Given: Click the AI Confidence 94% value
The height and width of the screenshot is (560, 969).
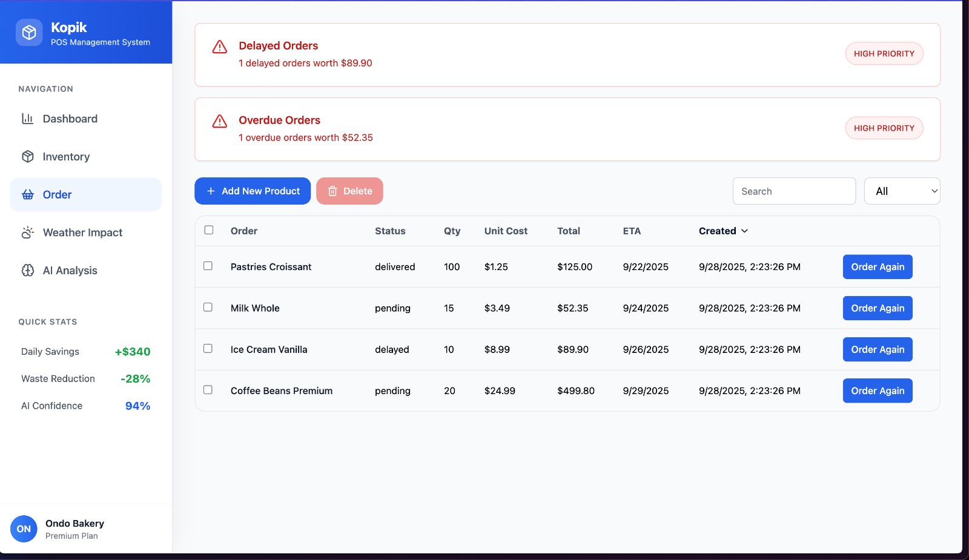Looking at the screenshot, I should (137, 406).
